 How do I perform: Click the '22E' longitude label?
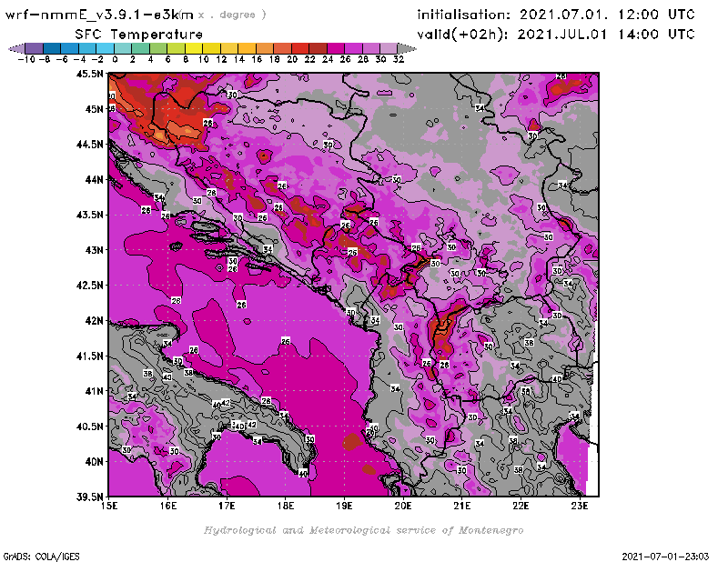(x=521, y=506)
